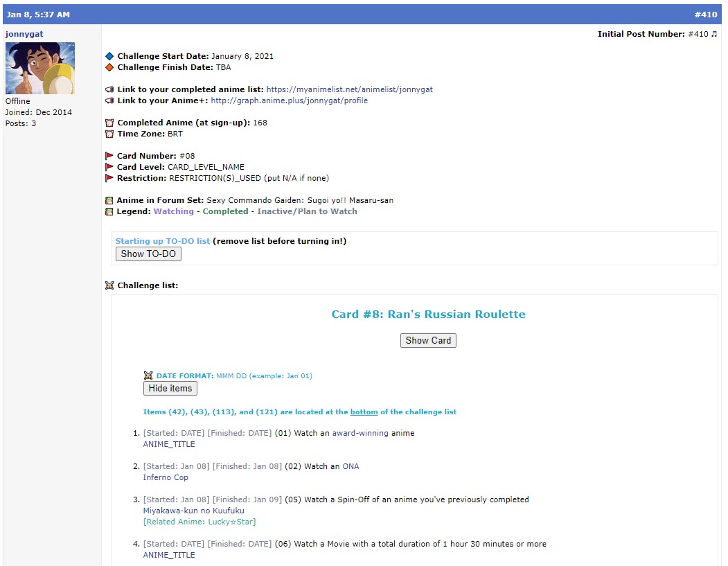The image size is (728, 566).
Task: Click the alarm clock icon beside Completed Anime
Action: click(x=109, y=122)
